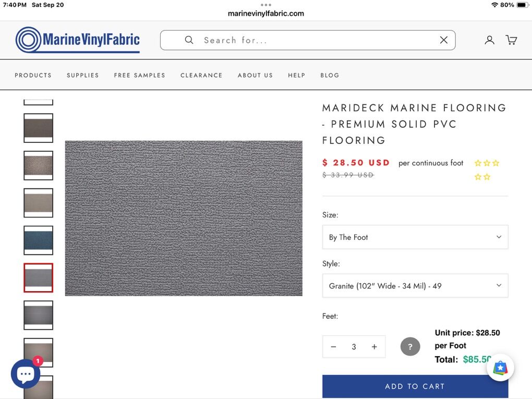This screenshot has height=399, width=532.
Task: Click the question mark help icon
Action: 410,346
